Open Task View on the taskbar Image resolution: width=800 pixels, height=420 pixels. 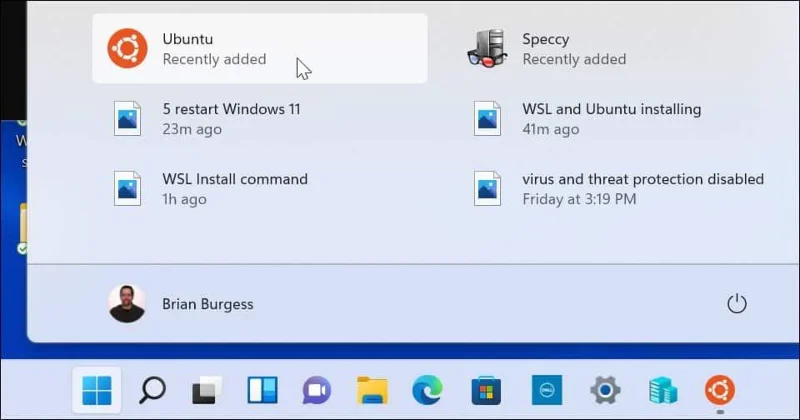[x=207, y=390]
